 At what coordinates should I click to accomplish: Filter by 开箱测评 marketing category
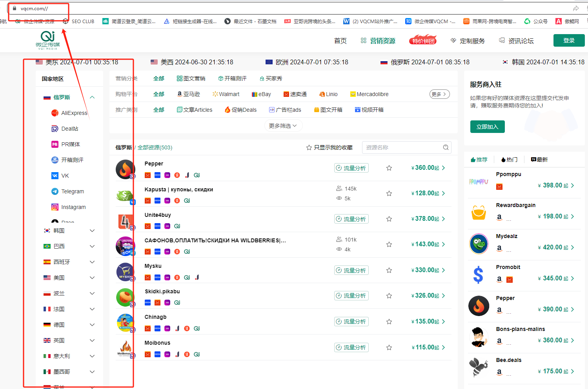233,78
